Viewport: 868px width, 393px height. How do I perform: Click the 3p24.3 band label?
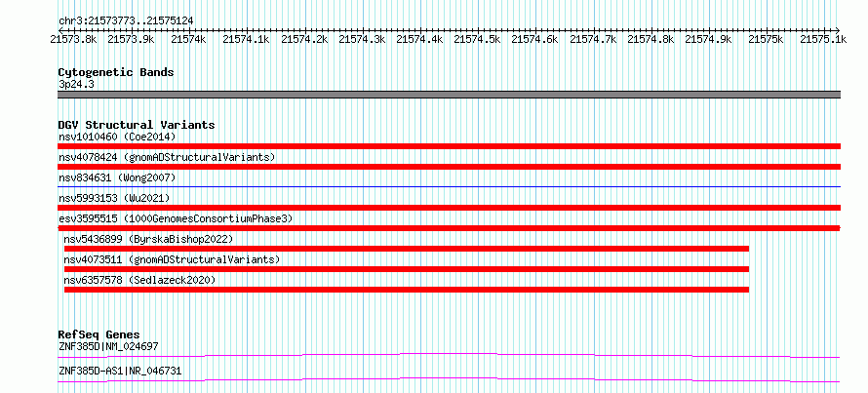76,84
